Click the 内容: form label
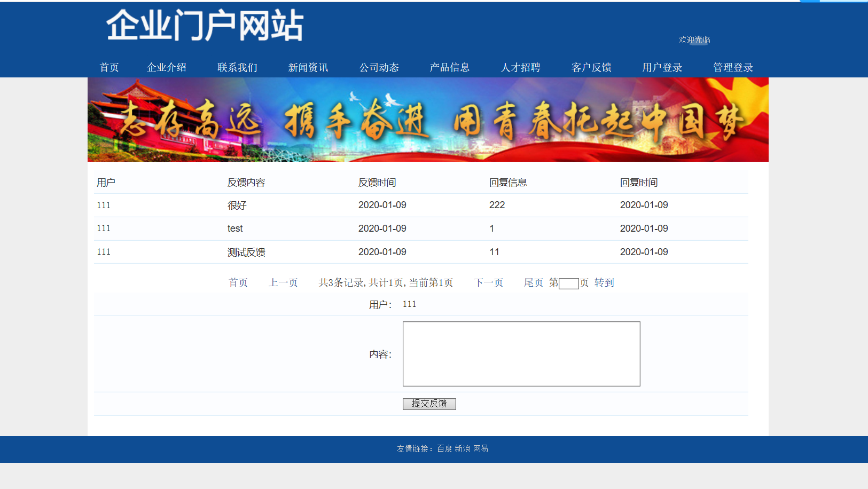The image size is (868, 489). pos(380,354)
